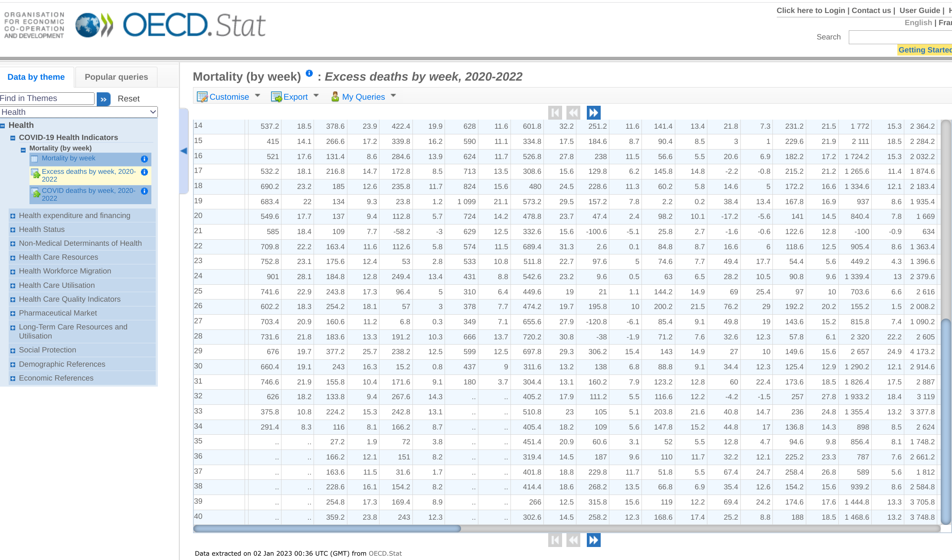The height and width of the screenshot is (560, 952).
Task: Click the next page double-arrow icon above table
Action: point(593,113)
